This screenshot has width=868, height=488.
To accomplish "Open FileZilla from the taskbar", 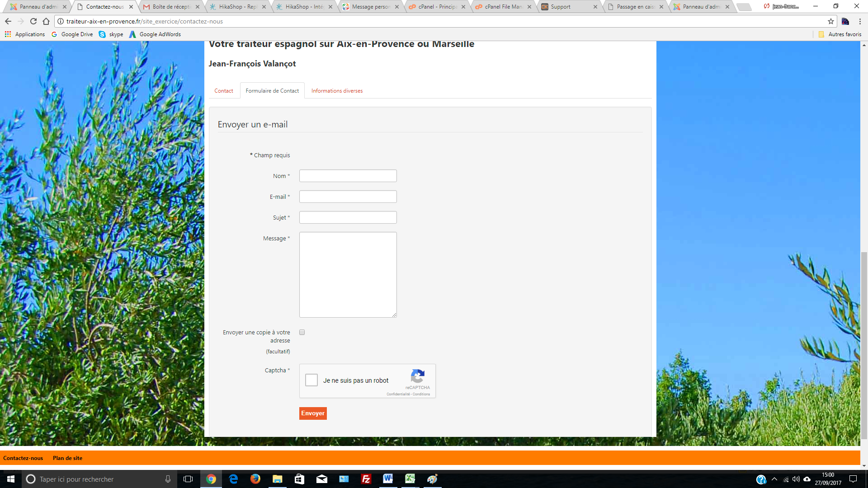I will tap(366, 479).
